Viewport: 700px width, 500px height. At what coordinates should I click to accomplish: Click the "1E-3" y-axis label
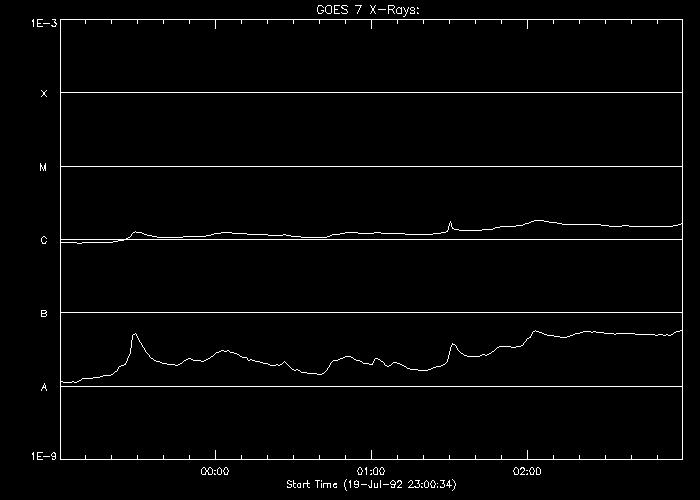click(44, 23)
